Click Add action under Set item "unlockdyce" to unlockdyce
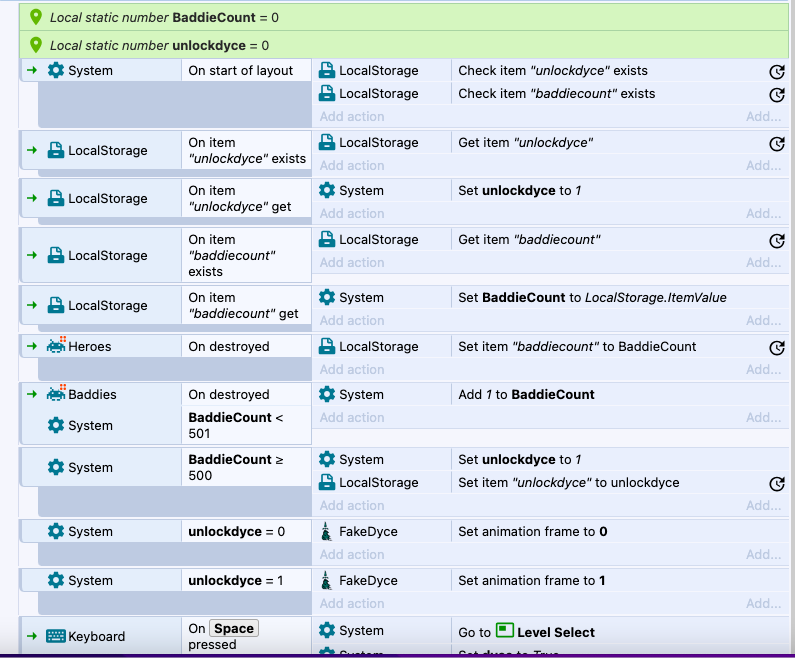795x658 pixels. click(352, 505)
